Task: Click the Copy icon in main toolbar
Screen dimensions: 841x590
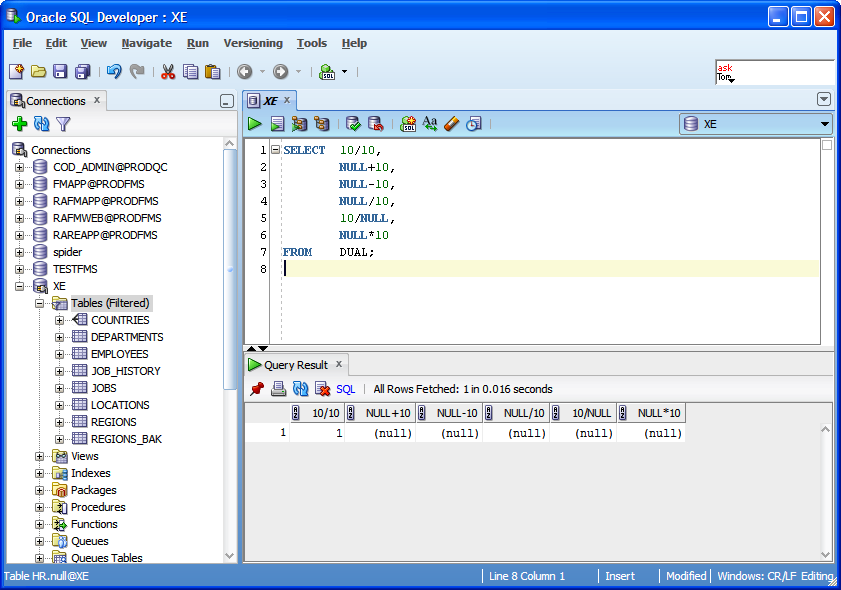Action: [190, 71]
